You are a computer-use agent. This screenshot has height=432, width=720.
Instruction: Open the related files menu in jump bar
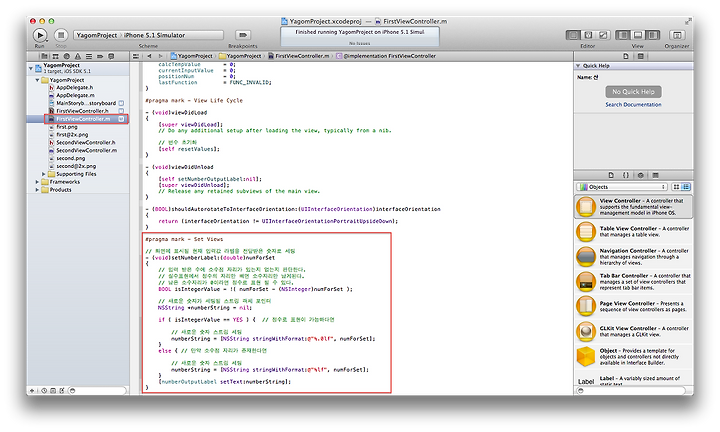[136, 56]
